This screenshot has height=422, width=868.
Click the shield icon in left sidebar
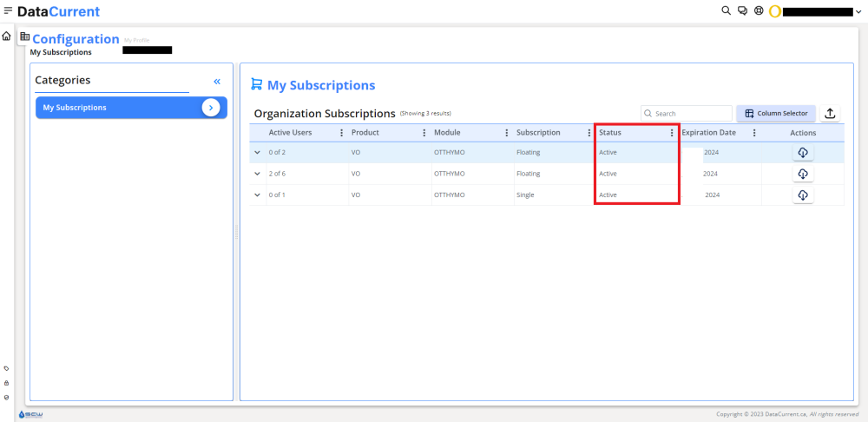pos(6,397)
